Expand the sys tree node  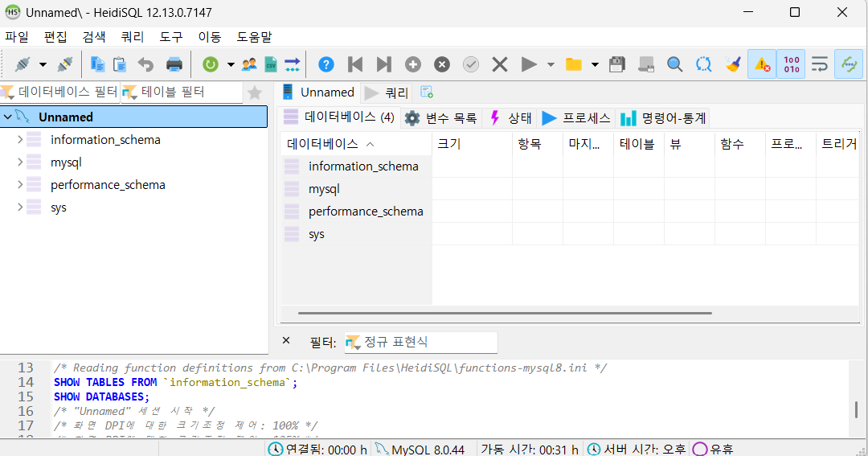20,207
